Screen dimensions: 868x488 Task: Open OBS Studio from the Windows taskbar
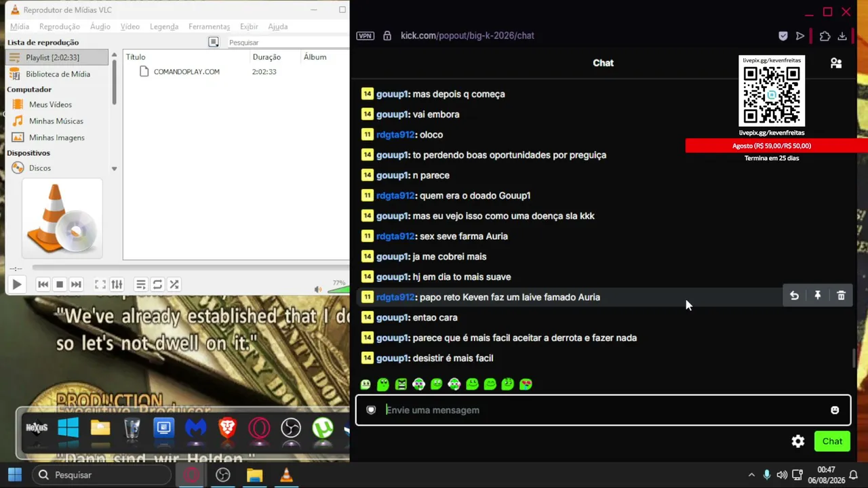click(223, 475)
